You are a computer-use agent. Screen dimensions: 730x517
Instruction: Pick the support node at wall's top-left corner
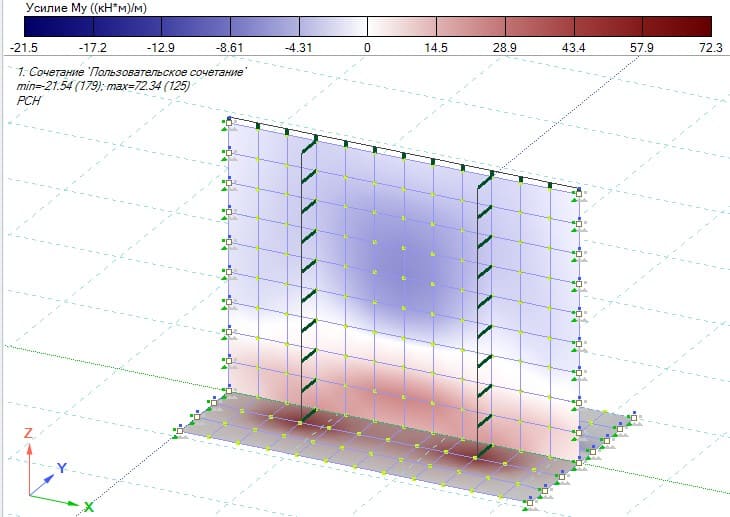229,122
